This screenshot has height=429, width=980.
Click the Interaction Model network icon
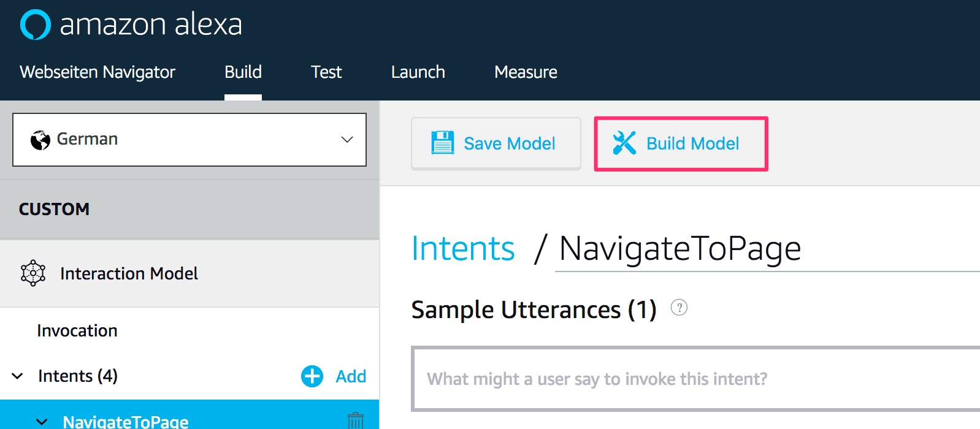click(x=33, y=273)
